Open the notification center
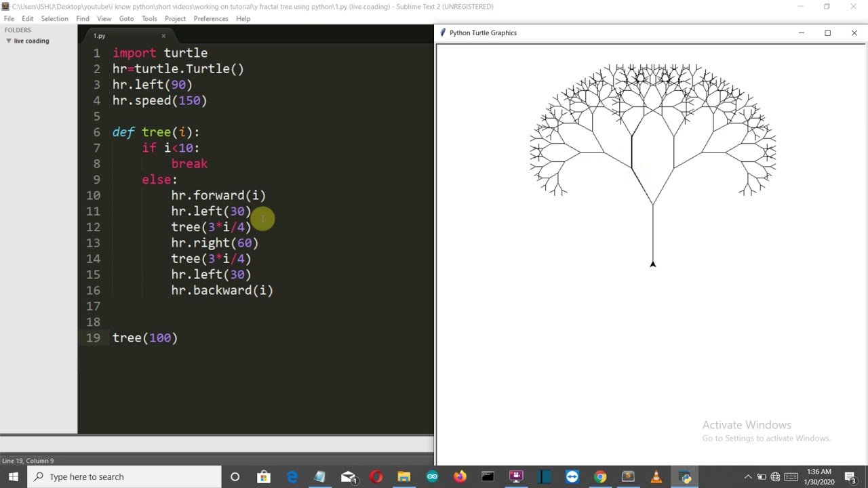Viewport: 868px width, 488px height. click(850, 476)
